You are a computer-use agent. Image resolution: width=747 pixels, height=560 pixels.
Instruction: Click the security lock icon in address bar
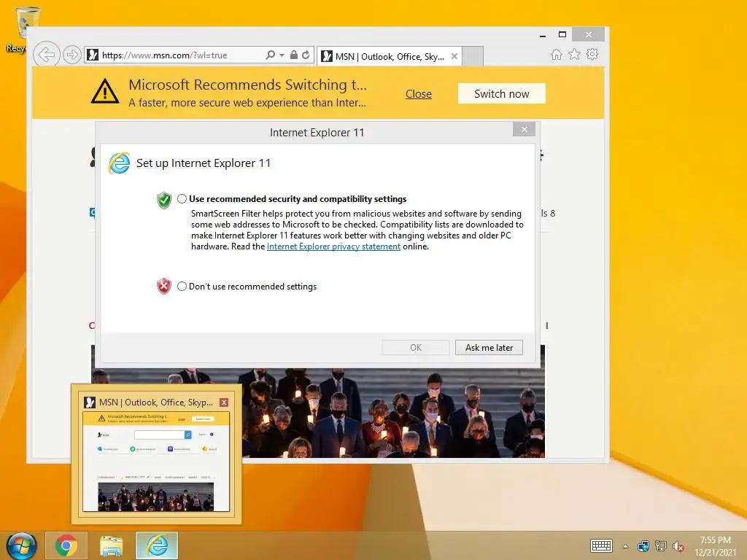pos(294,55)
